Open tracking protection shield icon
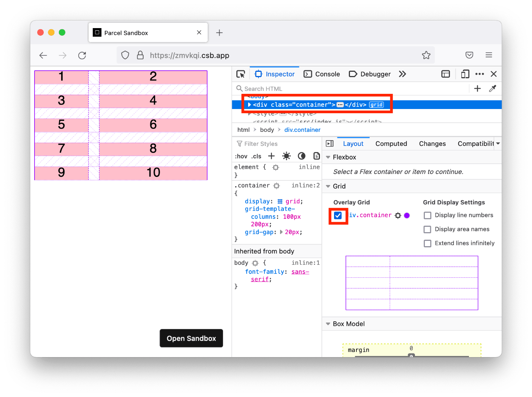This screenshot has height=397, width=532. click(125, 55)
